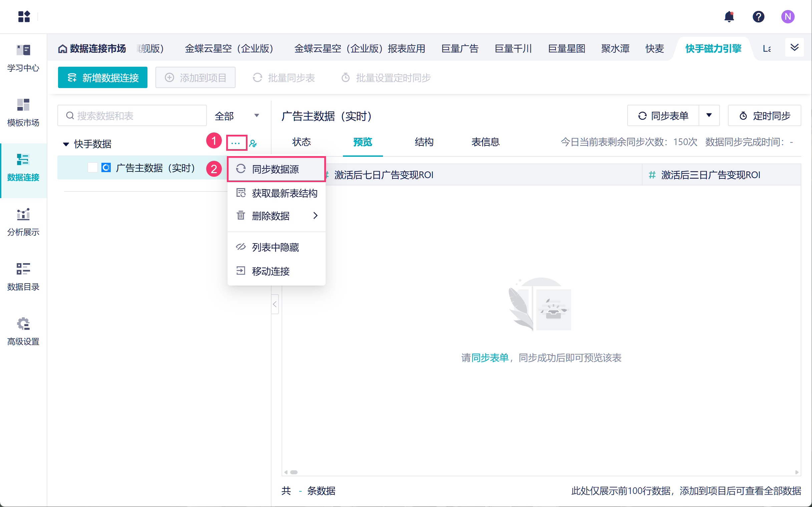
Task: Tick the 广告主数据（实时） checkbox
Action: tap(92, 167)
